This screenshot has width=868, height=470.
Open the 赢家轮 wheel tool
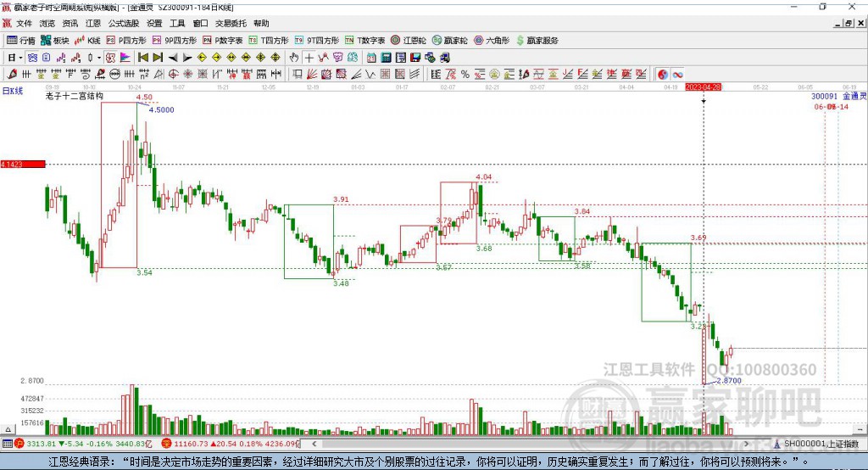(x=449, y=41)
